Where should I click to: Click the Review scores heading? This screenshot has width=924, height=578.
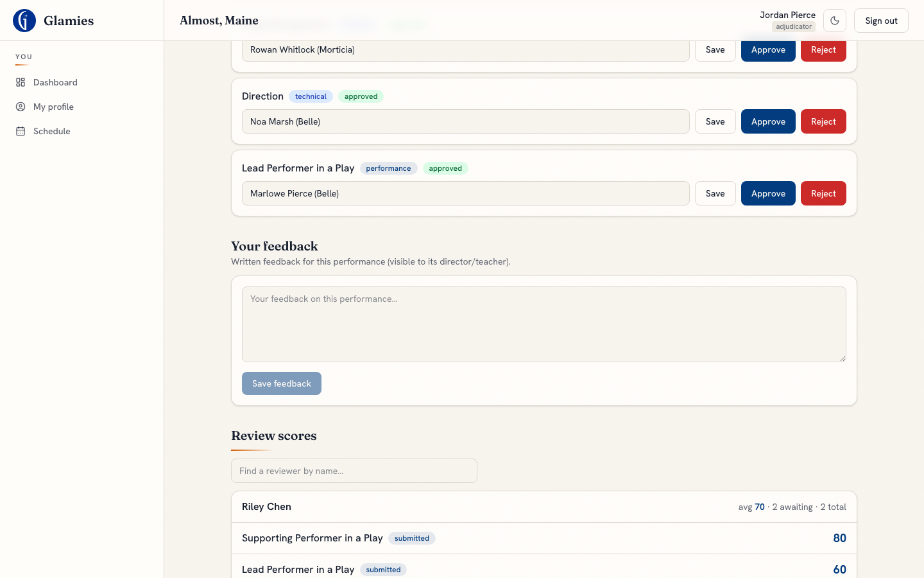274,435
